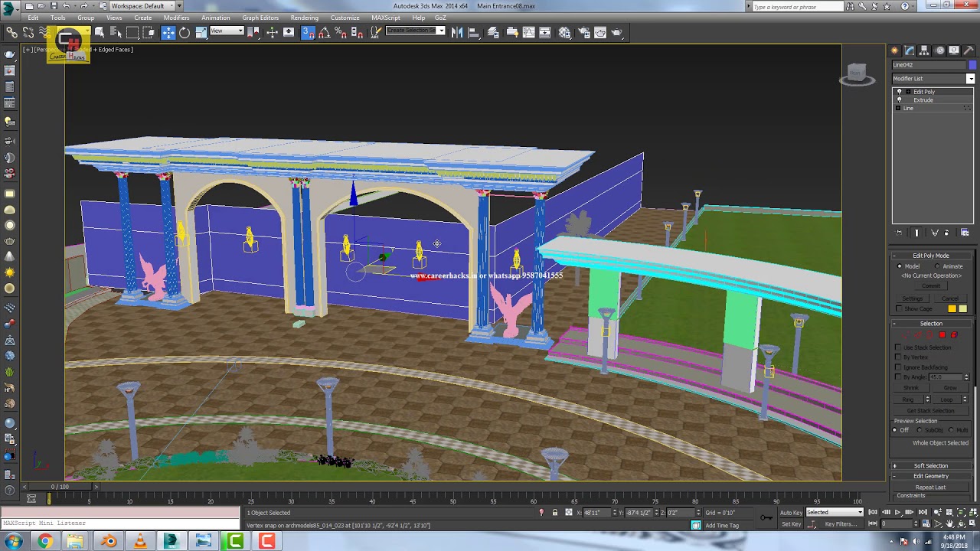Viewport: 980px width, 551px height.
Task: Toggle the Extrude modifier lightbulb visibility
Action: click(900, 100)
